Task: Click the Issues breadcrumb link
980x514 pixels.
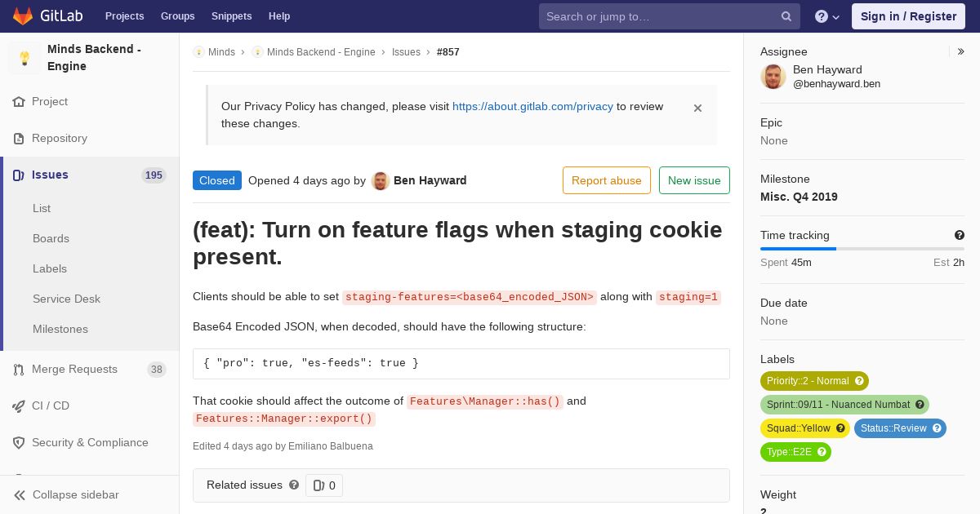Action: (406, 52)
